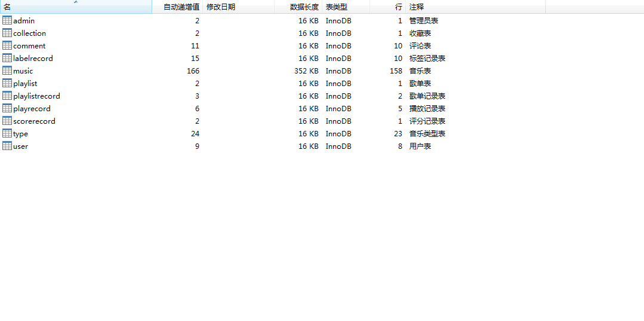Click InnoDB type in music row

(338, 71)
